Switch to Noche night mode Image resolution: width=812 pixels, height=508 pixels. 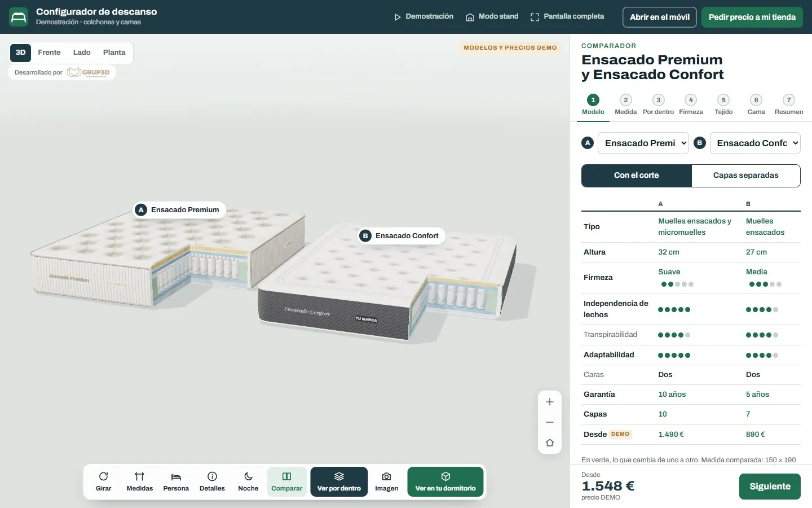248,482
